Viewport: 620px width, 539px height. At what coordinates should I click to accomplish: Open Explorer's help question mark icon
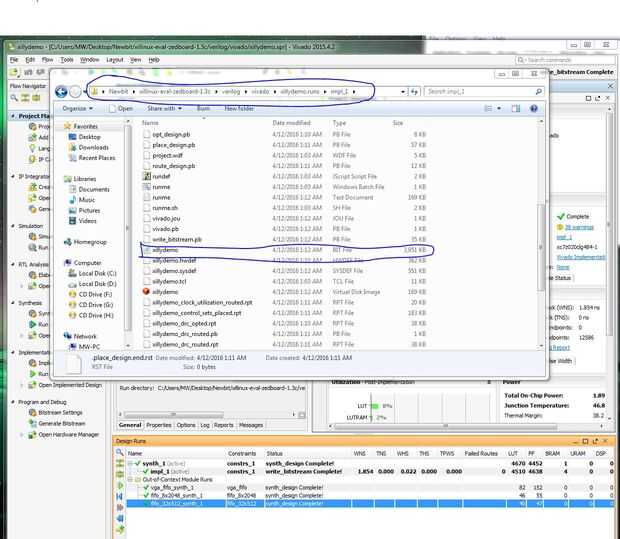(x=533, y=108)
